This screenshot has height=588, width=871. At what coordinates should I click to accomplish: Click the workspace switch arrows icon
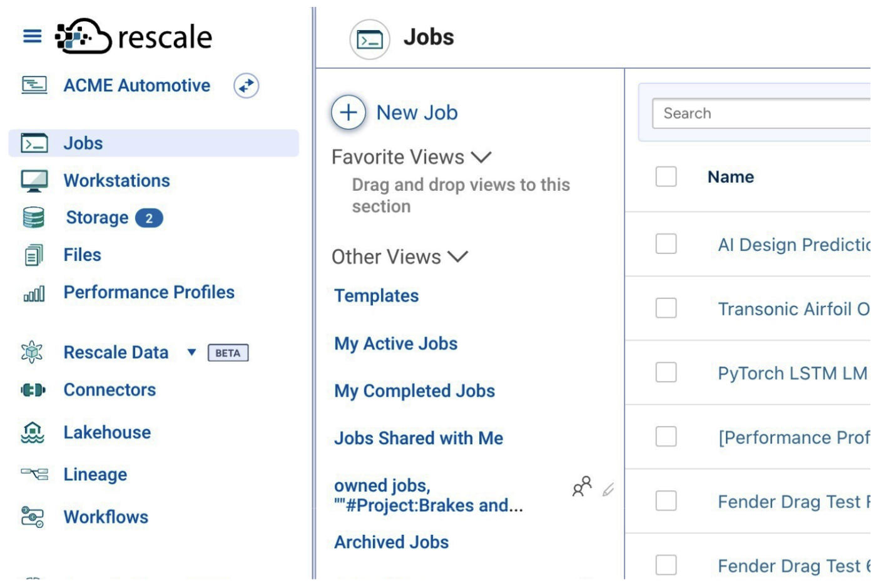(x=247, y=86)
